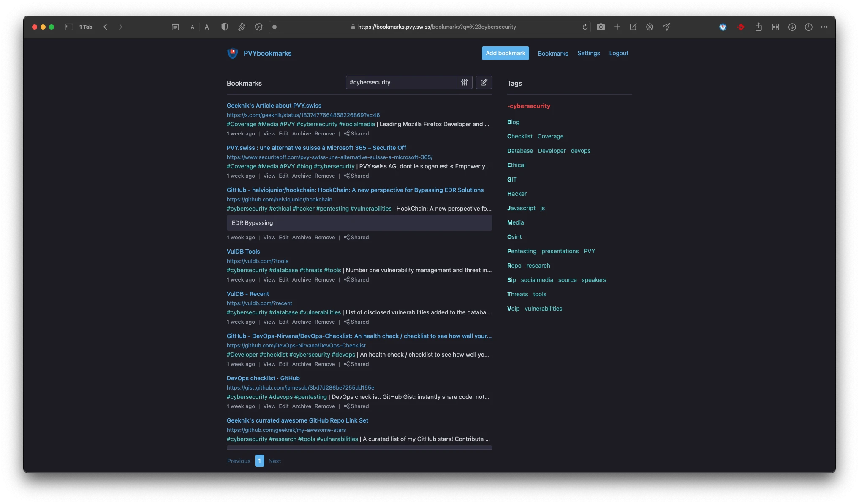Click the pin icon in browser toolbar

coord(242,27)
